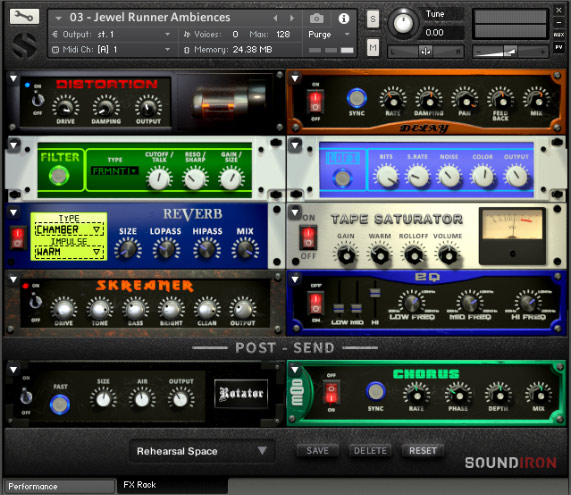This screenshot has width=571, height=495.
Task: Switch to the FX Rack tab
Action: pyautogui.click(x=172, y=486)
